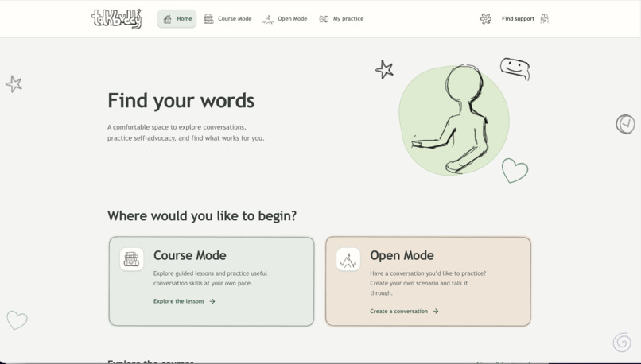Click the My practice icon
This screenshot has width=641, height=364.
click(x=324, y=19)
